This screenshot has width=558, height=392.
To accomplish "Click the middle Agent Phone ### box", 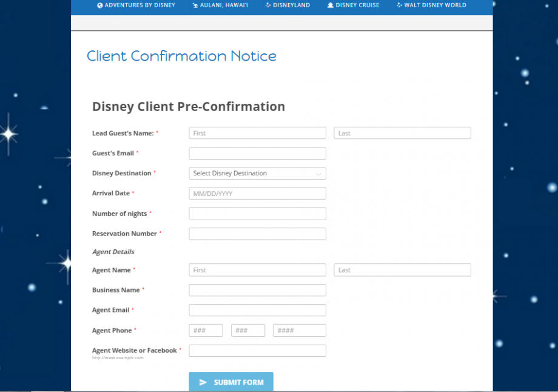I will 248,330.
